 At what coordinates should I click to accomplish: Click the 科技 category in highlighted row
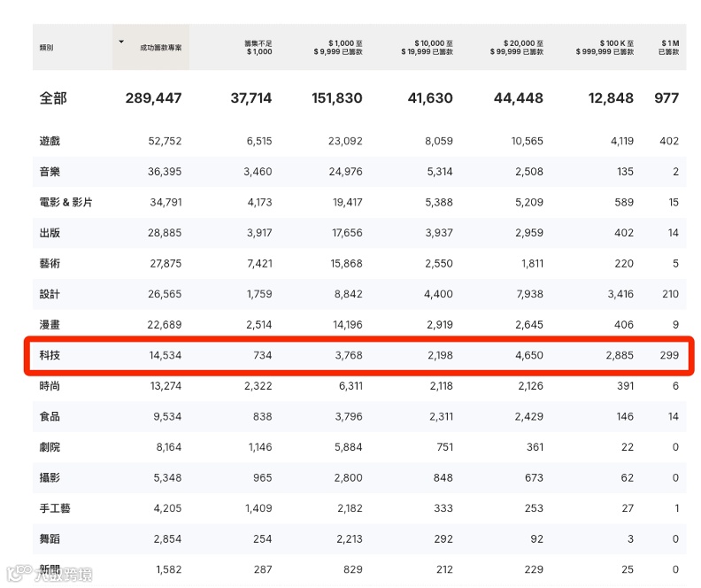50,355
